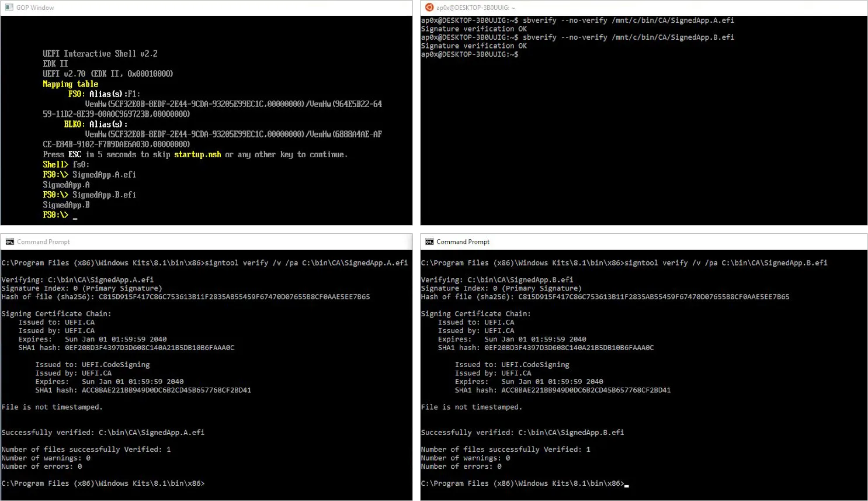
Task: Click the GOP Window title bar icon
Action: click(9, 8)
